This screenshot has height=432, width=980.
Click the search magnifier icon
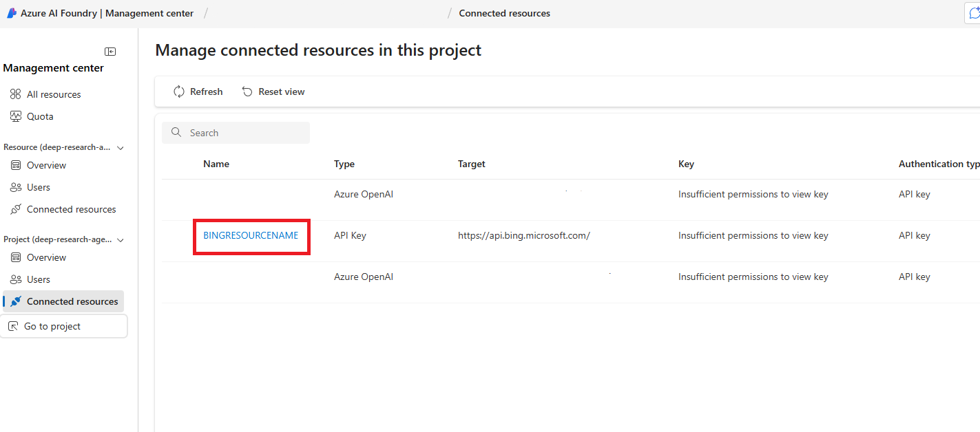[176, 132]
